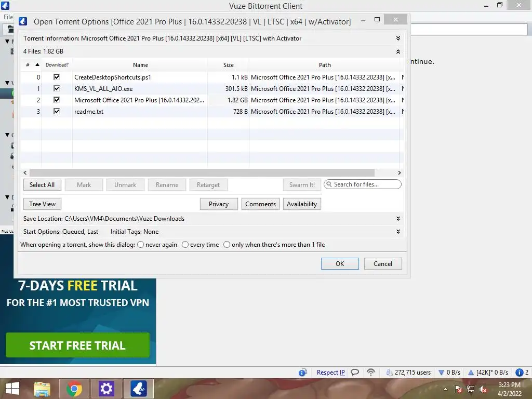
Task: Click the download speed down-arrow icon
Action: tap(442, 373)
